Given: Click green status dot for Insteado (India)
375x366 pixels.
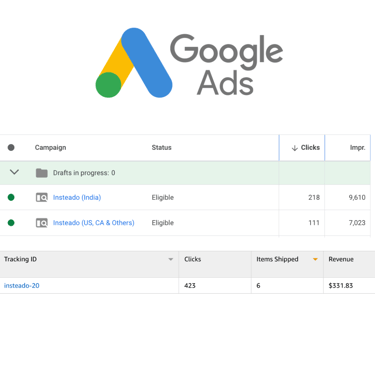Looking at the screenshot, I should click(11, 197).
